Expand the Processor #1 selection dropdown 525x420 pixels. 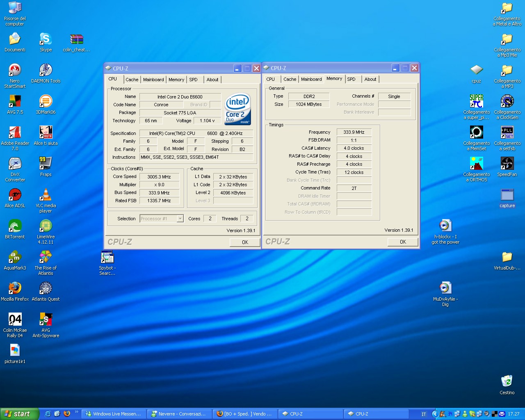tap(180, 219)
